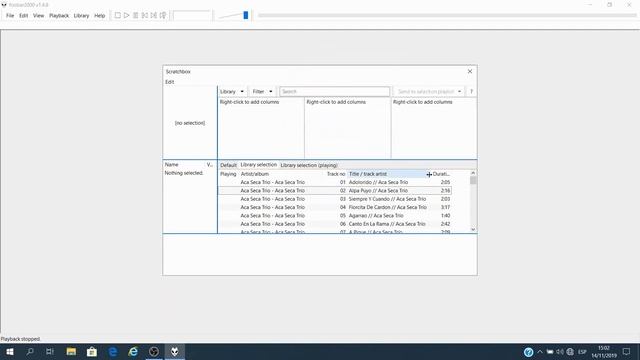Open the Library menu

click(x=81, y=16)
